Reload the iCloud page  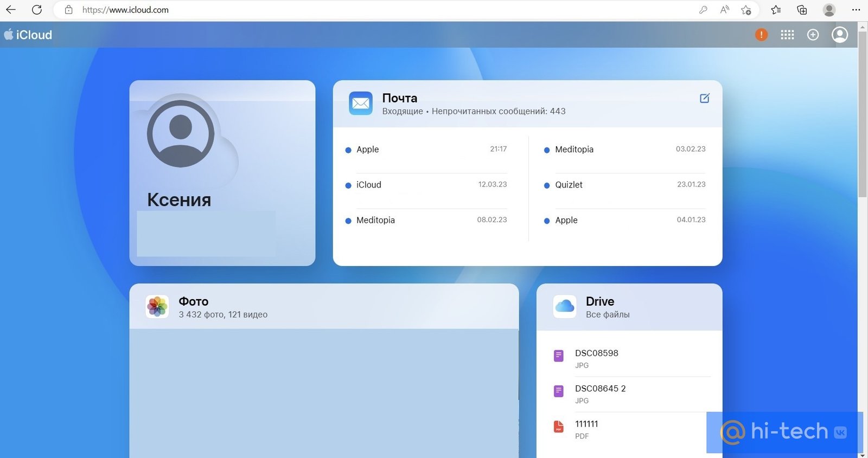point(37,10)
